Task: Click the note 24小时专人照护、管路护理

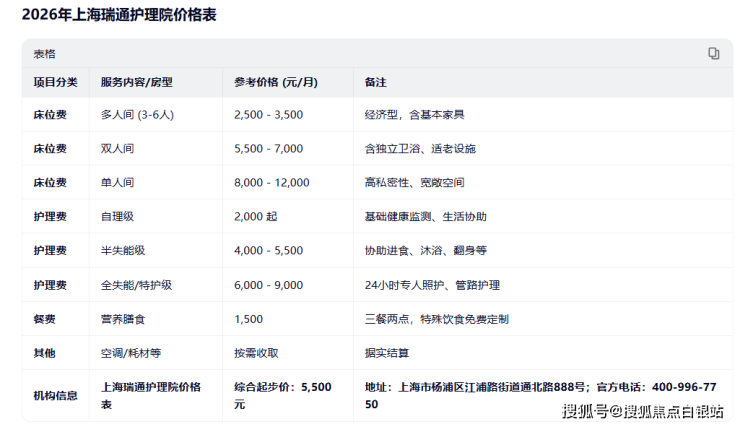Action: (x=432, y=285)
